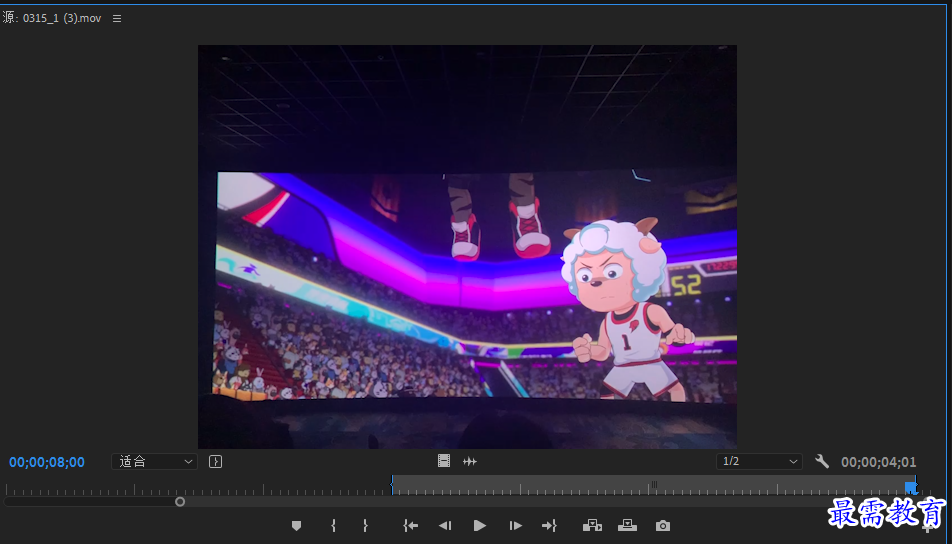Click the zoom scrollbar handle circle
Screen dimensions: 952x544
click(180, 502)
